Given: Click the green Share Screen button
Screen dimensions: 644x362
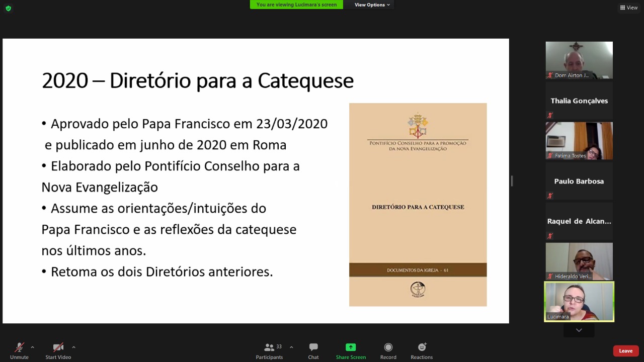Looking at the screenshot, I should [x=351, y=350].
